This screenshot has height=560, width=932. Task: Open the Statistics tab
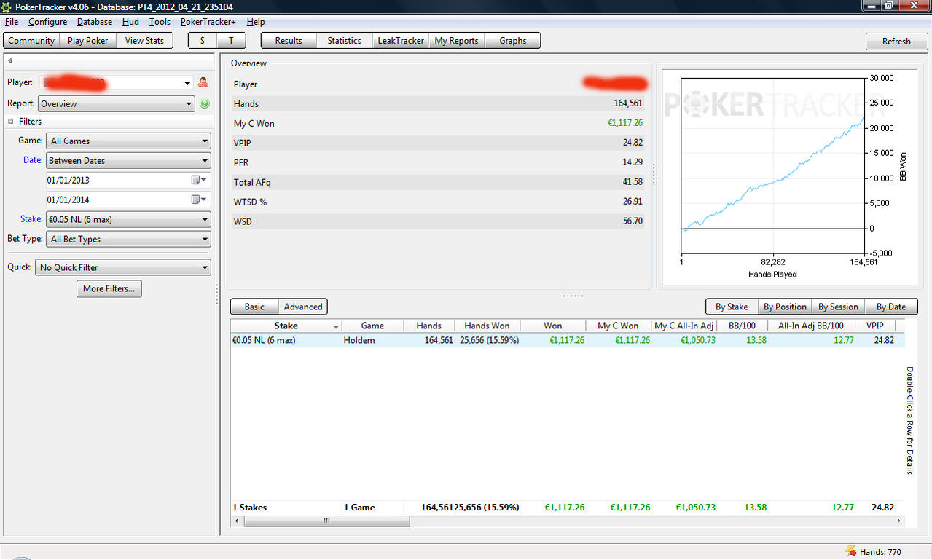[344, 41]
